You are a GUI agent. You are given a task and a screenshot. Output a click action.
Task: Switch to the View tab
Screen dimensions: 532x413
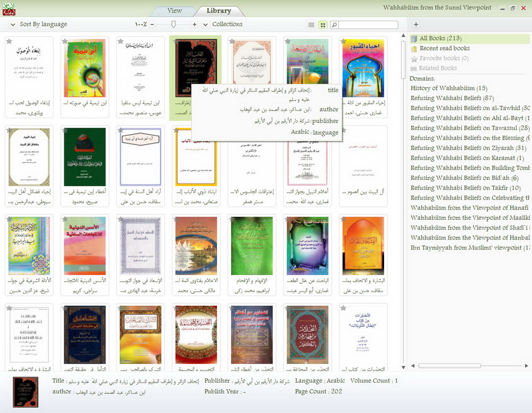(174, 11)
